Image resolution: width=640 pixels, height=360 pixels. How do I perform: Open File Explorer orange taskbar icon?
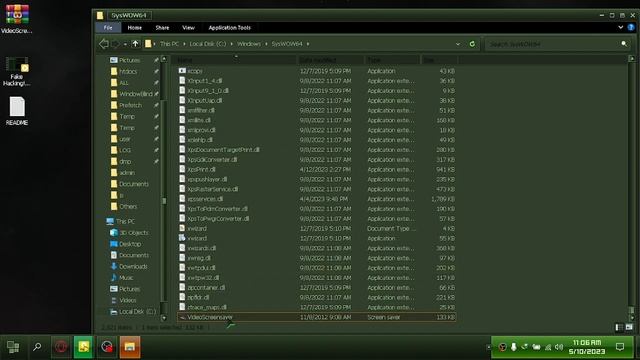130,347
